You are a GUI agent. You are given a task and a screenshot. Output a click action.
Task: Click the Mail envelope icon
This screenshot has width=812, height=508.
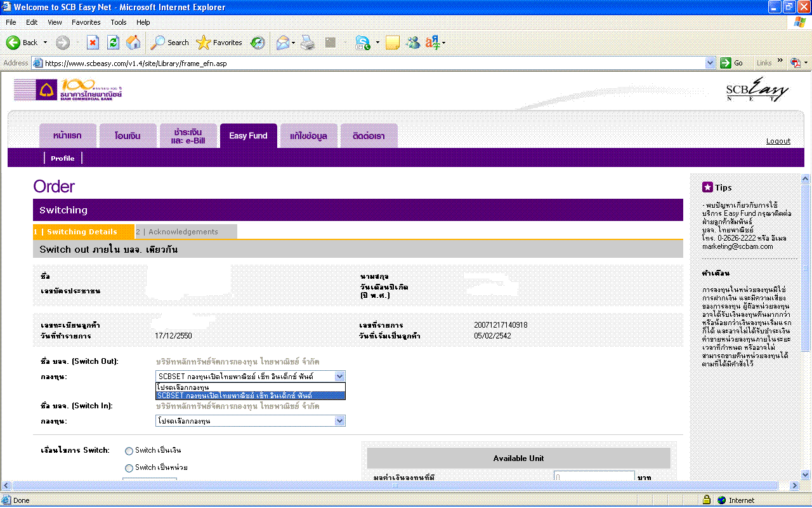[283, 43]
